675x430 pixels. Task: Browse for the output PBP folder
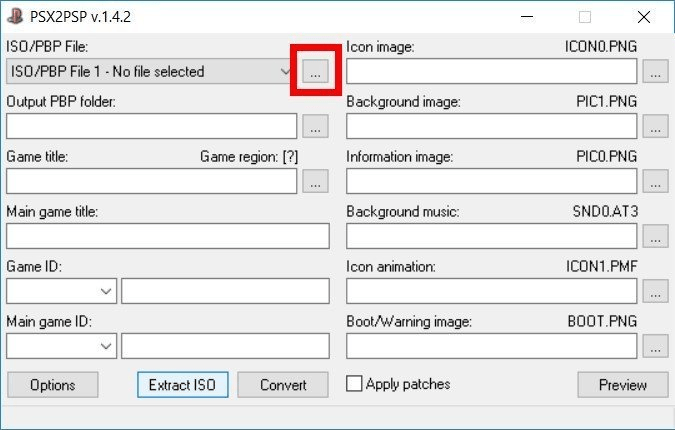(315, 127)
